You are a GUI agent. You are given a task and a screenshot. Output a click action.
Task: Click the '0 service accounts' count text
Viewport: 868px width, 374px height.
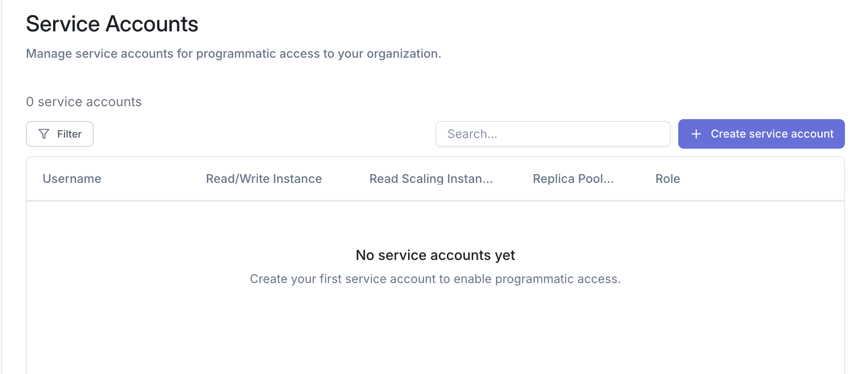coord(84,102)
